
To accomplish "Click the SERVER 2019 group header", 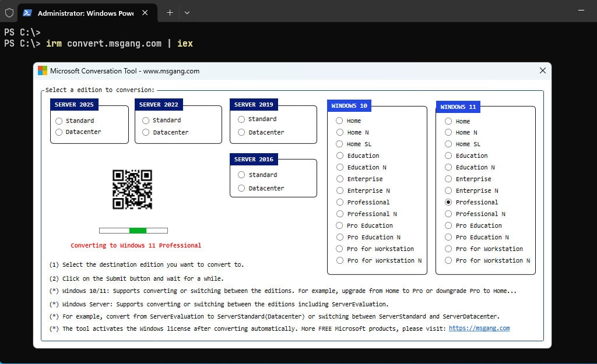I will 254,105.
